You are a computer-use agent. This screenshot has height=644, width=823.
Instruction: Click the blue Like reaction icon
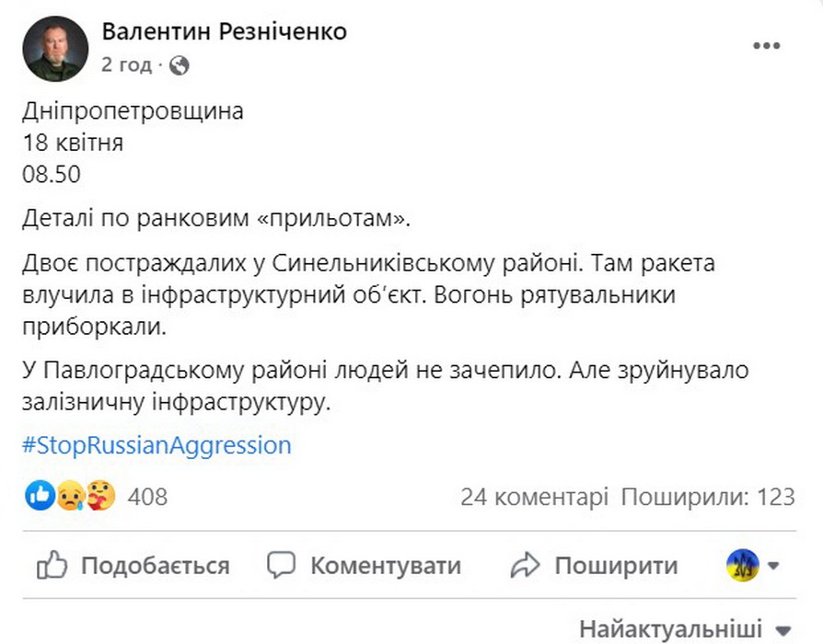point(41,497)
